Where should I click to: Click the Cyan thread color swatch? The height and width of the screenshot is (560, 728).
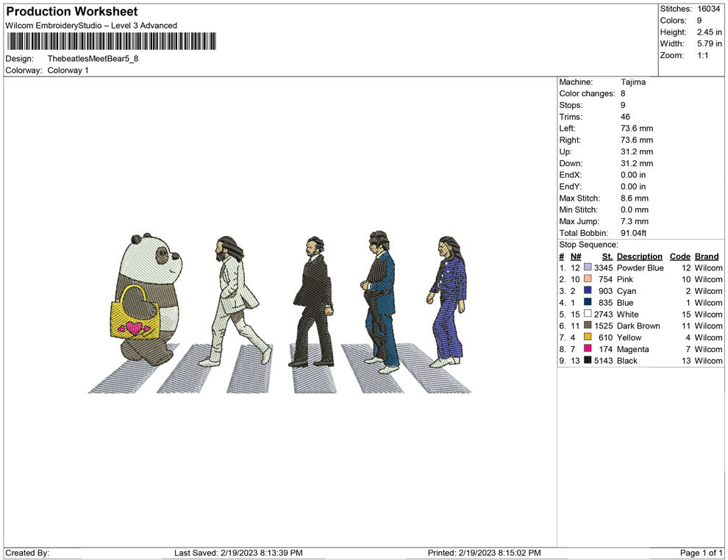pyautogui.click(x=588, y=290)
